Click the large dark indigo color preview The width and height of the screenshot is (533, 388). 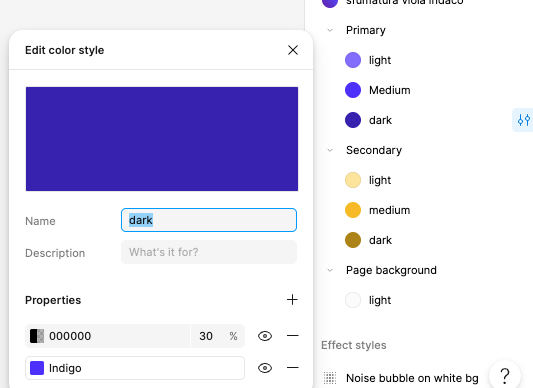(162, 139)
